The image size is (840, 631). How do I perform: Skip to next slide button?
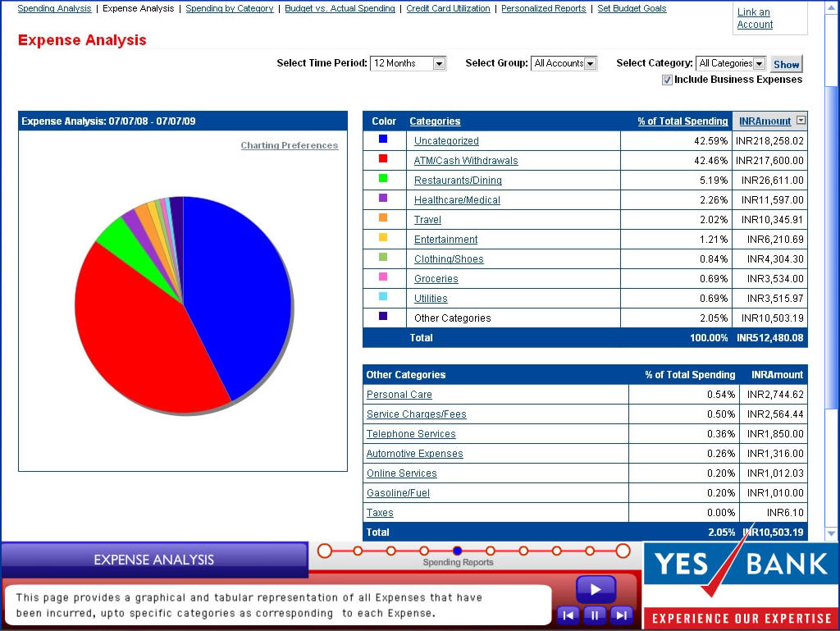coord(622,615)
